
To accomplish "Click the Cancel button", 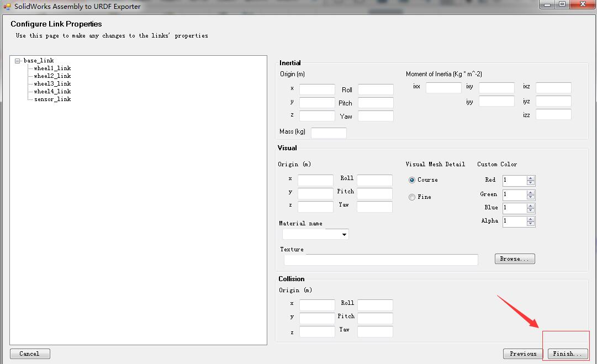I will tap(30, 354).
